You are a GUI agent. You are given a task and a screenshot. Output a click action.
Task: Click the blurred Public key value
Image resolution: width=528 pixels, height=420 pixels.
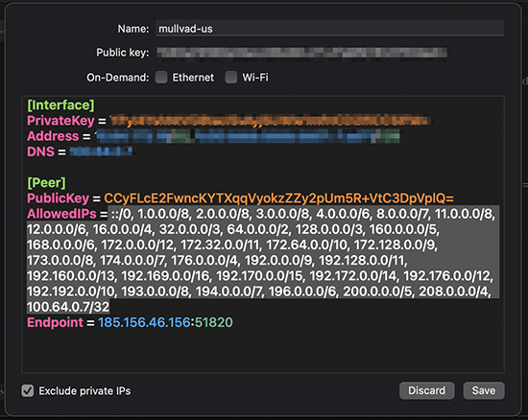point(302,53)
